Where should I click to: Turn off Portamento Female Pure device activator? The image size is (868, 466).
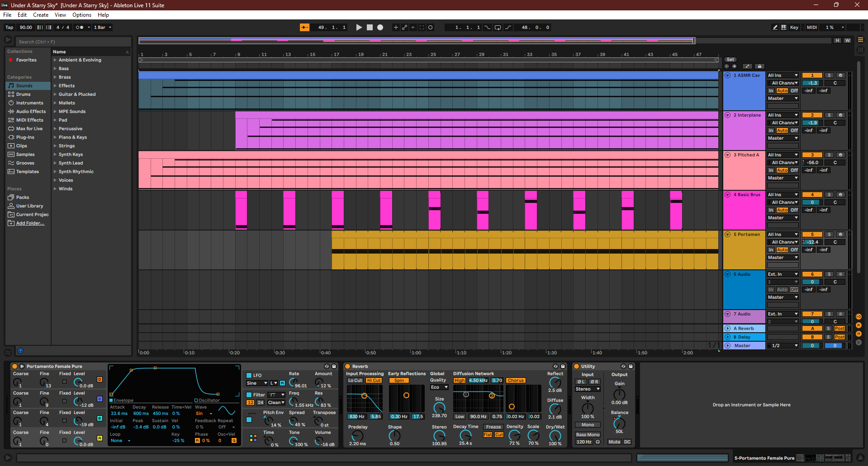click(14, 367)
